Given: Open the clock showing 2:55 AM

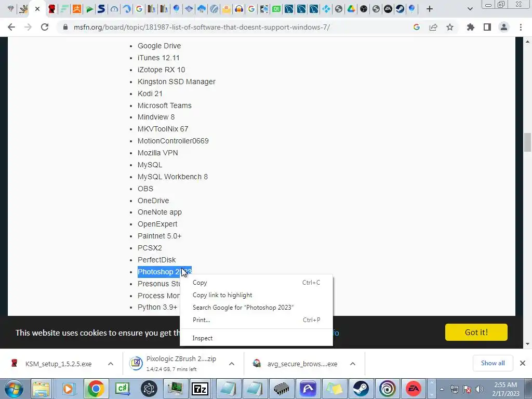Looking at the screenshot, I should pyautogui.click(x=506, y=389).
